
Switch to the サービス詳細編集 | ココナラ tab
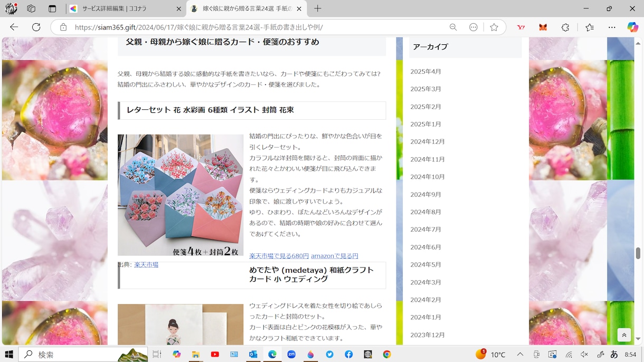pyautogui.click(x=126, y=8)
